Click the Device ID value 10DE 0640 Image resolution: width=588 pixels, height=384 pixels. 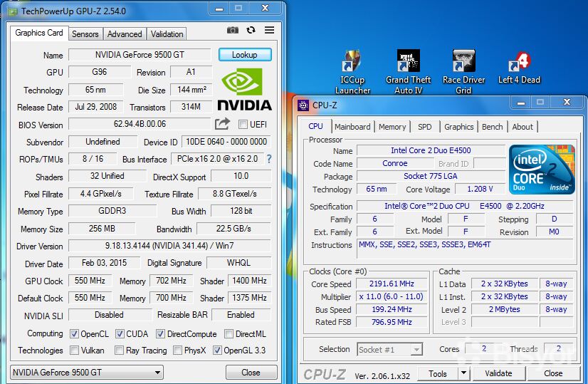(x=226, y=142)
